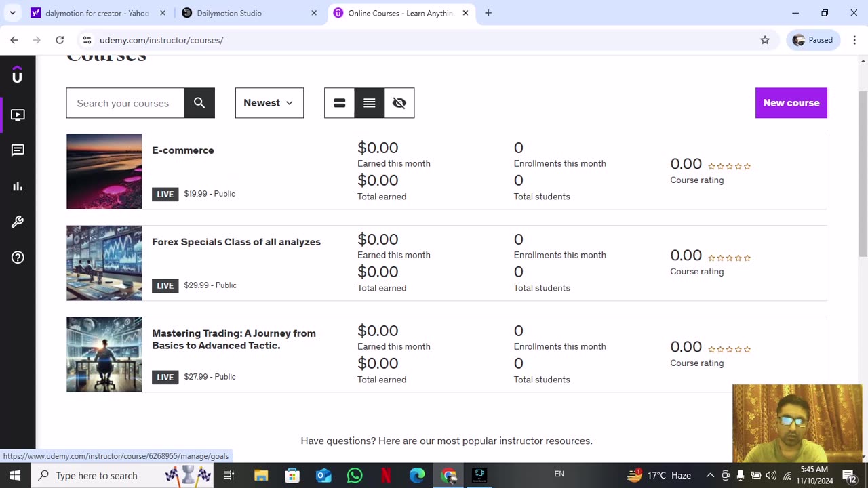Open Mastering Trading course title
Viewport: 868px width, 488px height.
coord(234,340)
